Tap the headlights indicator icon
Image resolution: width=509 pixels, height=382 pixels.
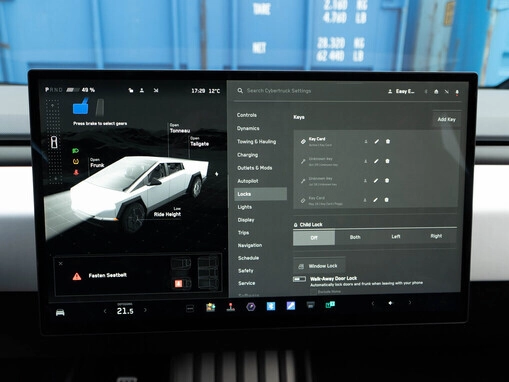(x=76, y=151)
